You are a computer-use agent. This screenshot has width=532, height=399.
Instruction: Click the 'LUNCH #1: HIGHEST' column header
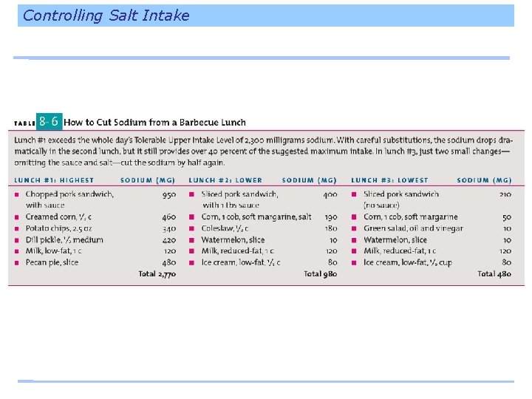(54, 180)
